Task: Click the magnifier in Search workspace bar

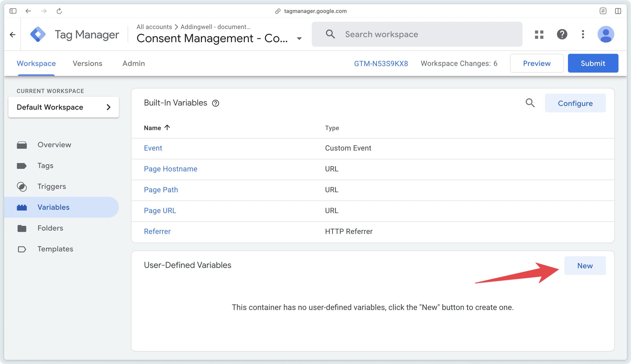Action: point(330,34)
